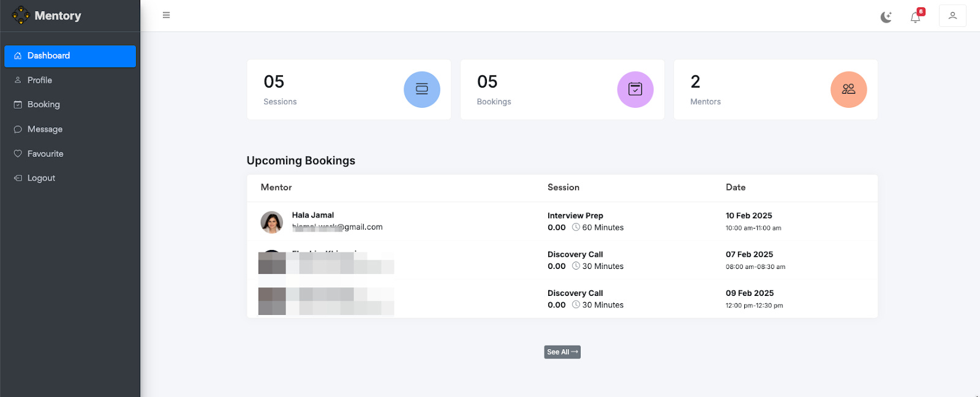Image resolution: width=980 pixels, height=397 pixels.
Task: Click the Session column header
Action: (x=563, y=187)
